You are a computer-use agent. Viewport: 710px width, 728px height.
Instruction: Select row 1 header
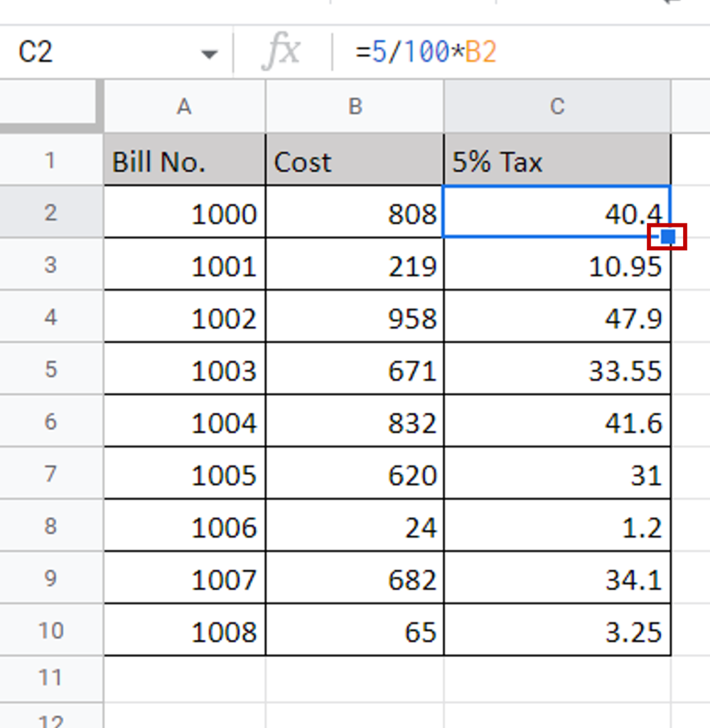coord(51,161)
